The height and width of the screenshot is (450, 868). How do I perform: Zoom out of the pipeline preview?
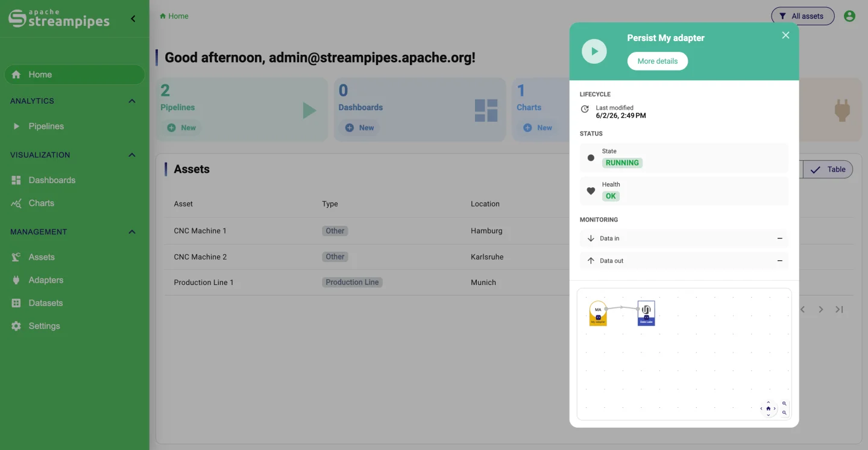tap(784, 413)
